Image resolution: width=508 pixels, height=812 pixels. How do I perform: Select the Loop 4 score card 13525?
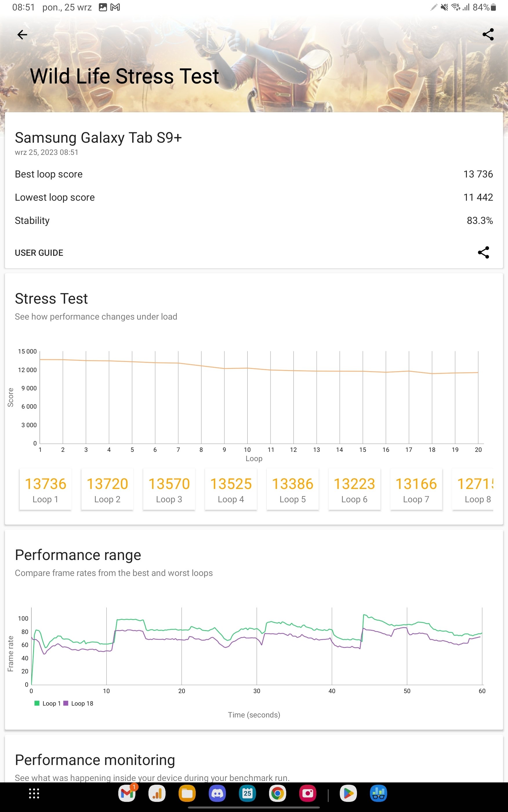231,489
